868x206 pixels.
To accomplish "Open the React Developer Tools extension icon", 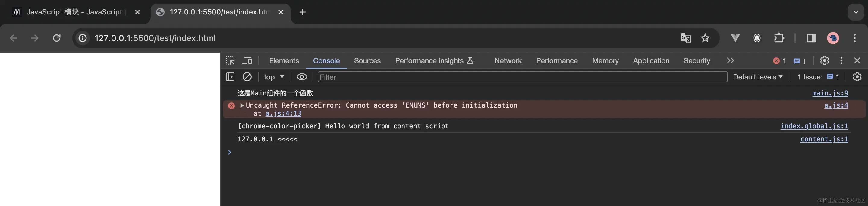I will (x=757, y=38).
